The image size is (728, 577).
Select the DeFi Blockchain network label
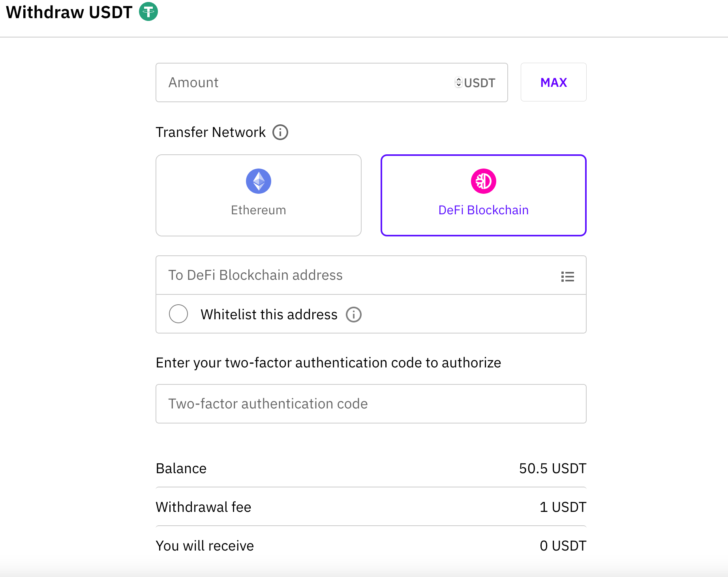pos(483,210)
